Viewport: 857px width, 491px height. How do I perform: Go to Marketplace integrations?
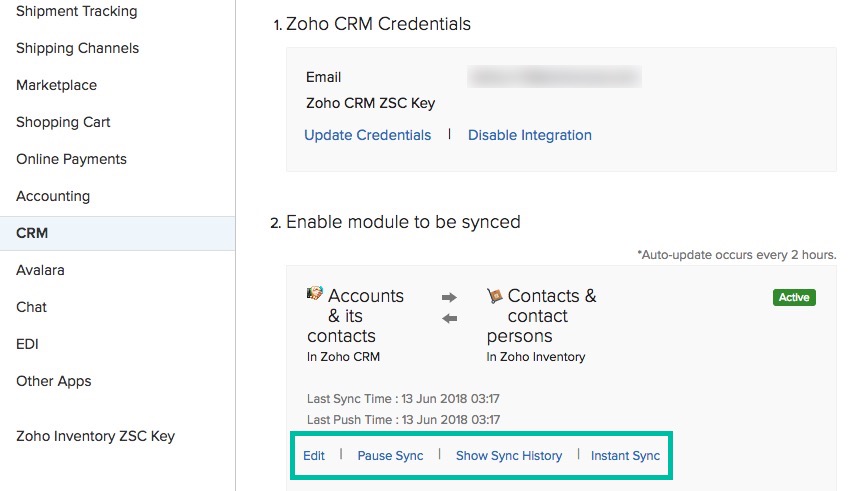coord(56,85)
